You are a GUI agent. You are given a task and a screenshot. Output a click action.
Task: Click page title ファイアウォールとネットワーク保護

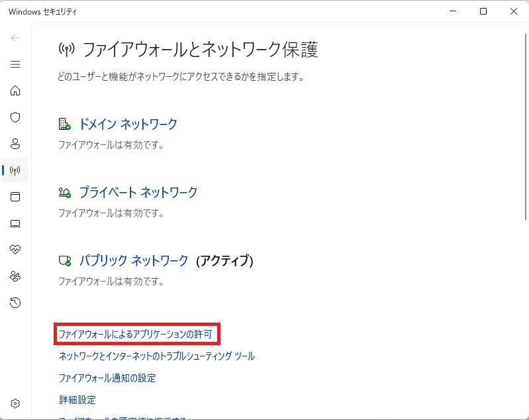click(200, 50)
